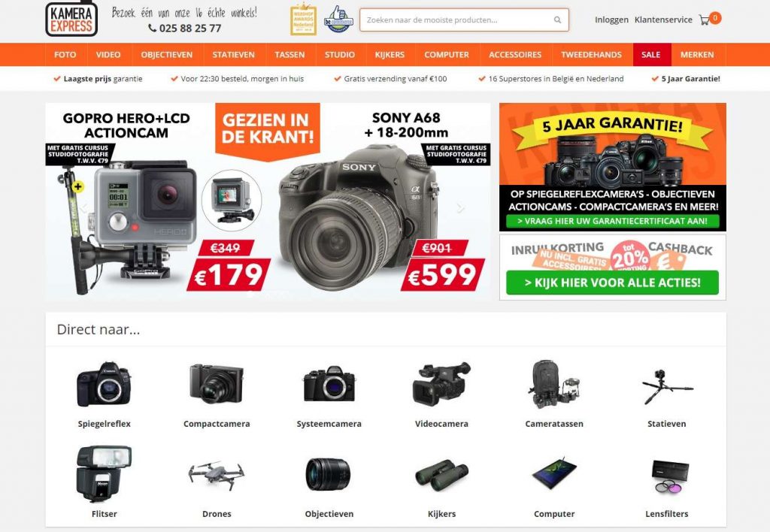This screenshot has height=532, width=770.
Task: Open the SALE menu tab
Action: 650,54
